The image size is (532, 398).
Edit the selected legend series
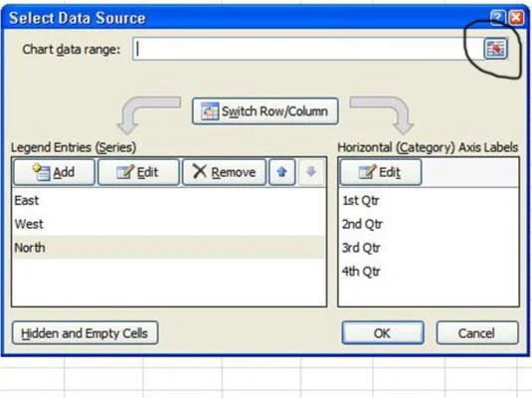(x=138, y=172)
